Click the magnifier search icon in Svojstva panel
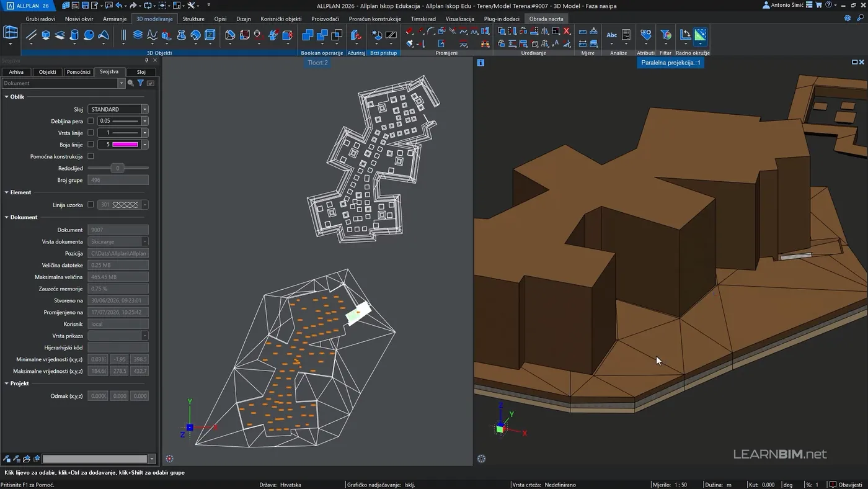Viewport: 868px width, 489px height. click(x=131, y=83)
